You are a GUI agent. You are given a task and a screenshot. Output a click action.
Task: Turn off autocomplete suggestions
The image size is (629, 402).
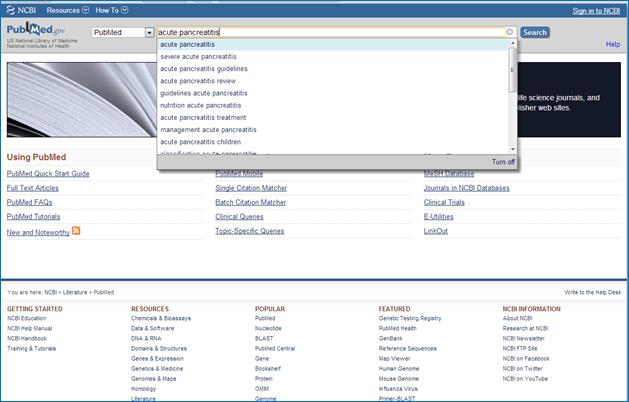point(503,162)
